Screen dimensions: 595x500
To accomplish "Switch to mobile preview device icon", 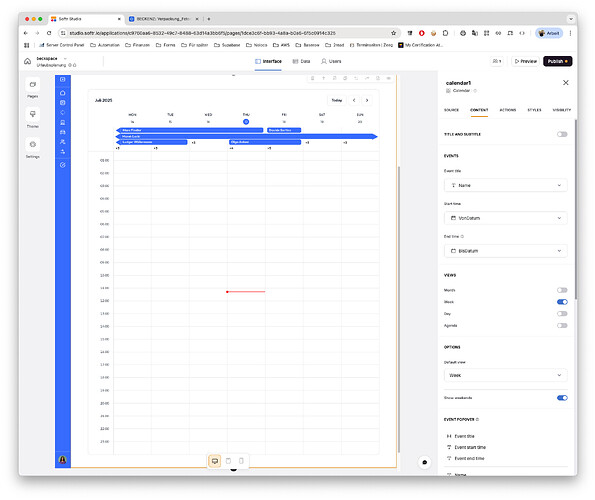I will coord(241,461).
